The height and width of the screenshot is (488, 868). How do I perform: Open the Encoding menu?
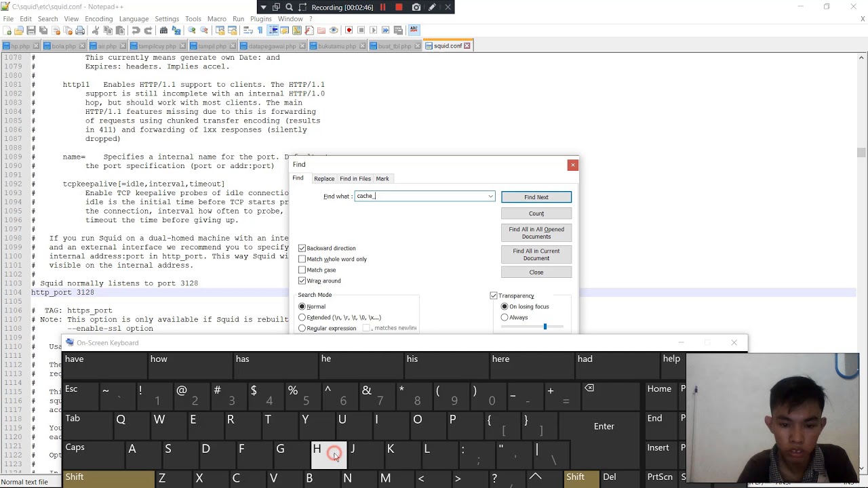tap(98, 19)
